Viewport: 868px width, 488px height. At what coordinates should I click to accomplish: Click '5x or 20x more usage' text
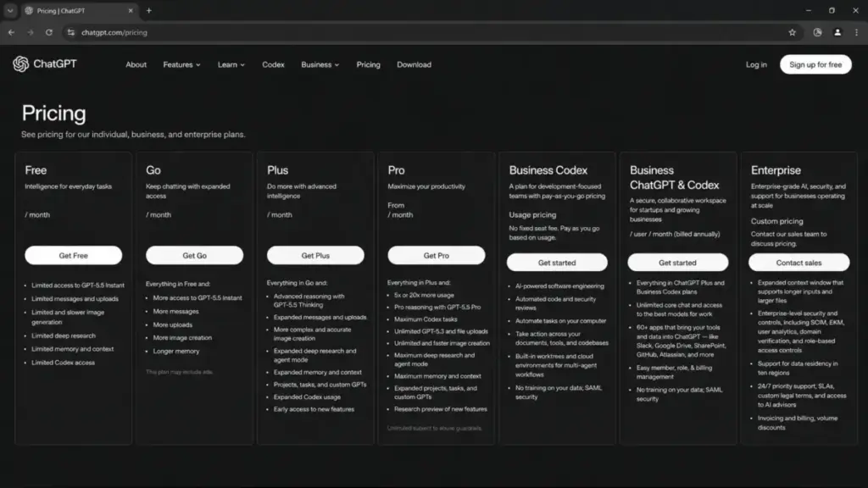424,296
